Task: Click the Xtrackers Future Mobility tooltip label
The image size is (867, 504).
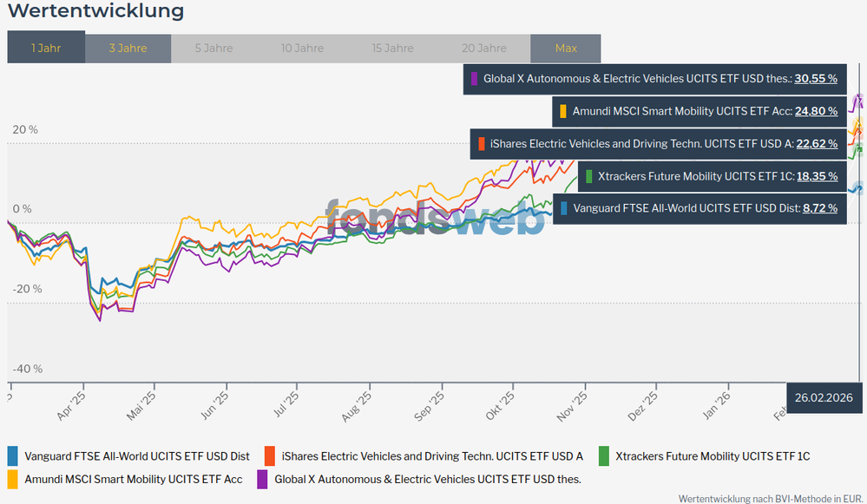Action: pos(696,176)
